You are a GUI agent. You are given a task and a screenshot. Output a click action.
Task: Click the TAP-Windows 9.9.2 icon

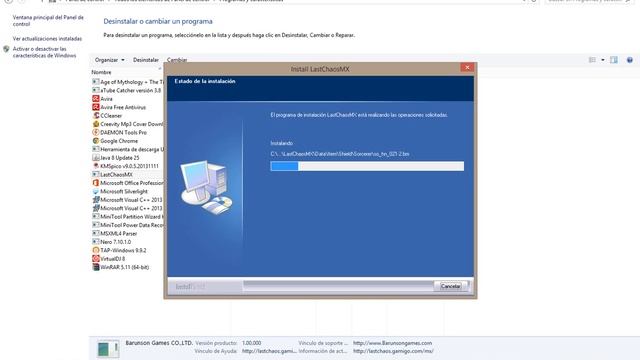[96, 250]
